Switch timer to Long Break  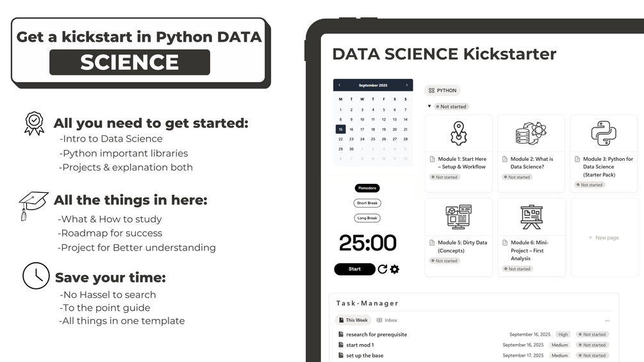367,218
